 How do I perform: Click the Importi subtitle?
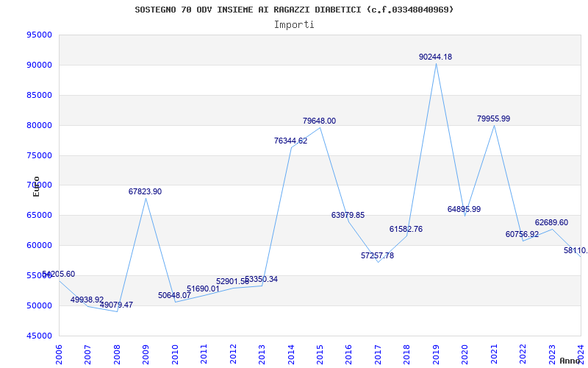[x=294, y=25]
